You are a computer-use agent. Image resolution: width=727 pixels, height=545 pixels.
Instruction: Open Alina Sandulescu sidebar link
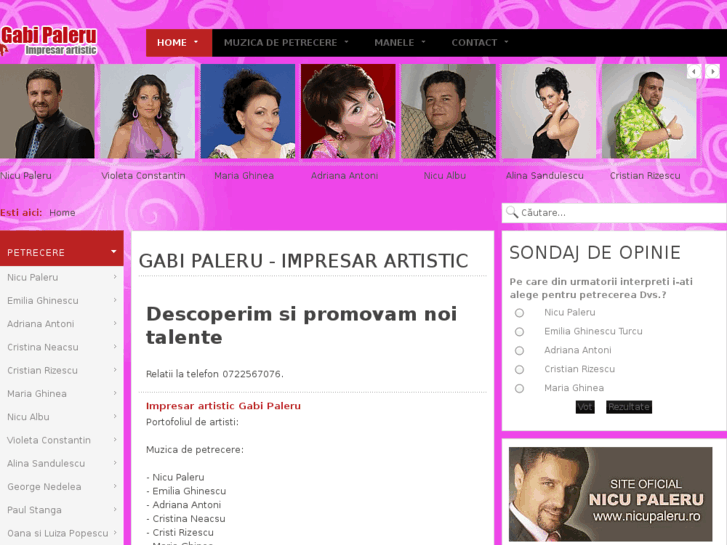[x=46, y=463]
